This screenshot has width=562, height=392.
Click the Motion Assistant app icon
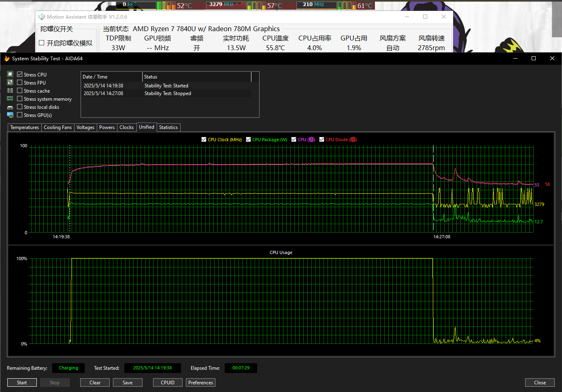(x=42, y=17)
